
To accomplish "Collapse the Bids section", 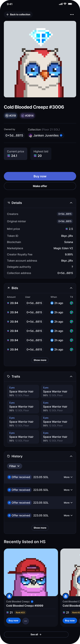I will (x=71, y=288).
